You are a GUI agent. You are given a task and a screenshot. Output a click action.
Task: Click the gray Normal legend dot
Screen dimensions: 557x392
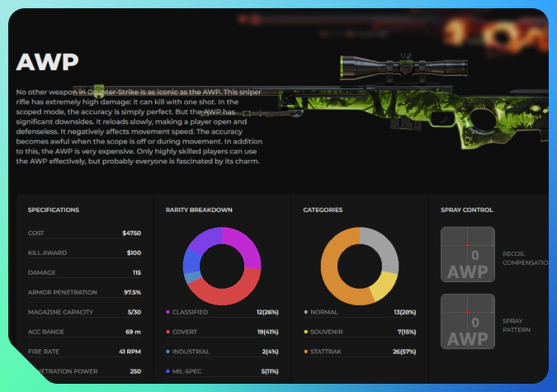point(305,312)
